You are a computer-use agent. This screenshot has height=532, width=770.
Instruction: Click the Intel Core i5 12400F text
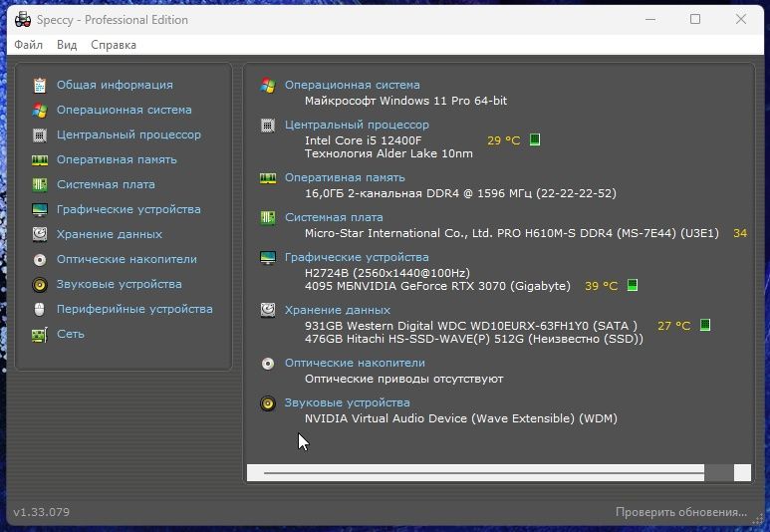point(363,140)
